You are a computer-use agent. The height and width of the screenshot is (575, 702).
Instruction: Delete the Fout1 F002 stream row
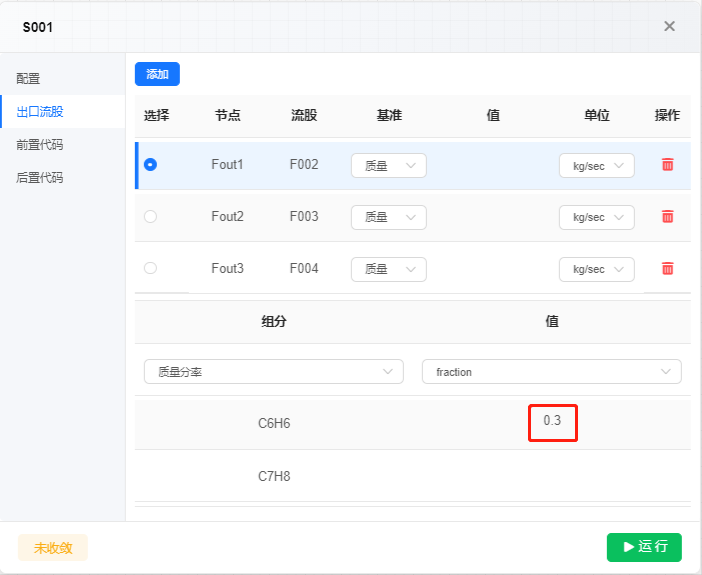pos(667,165)
